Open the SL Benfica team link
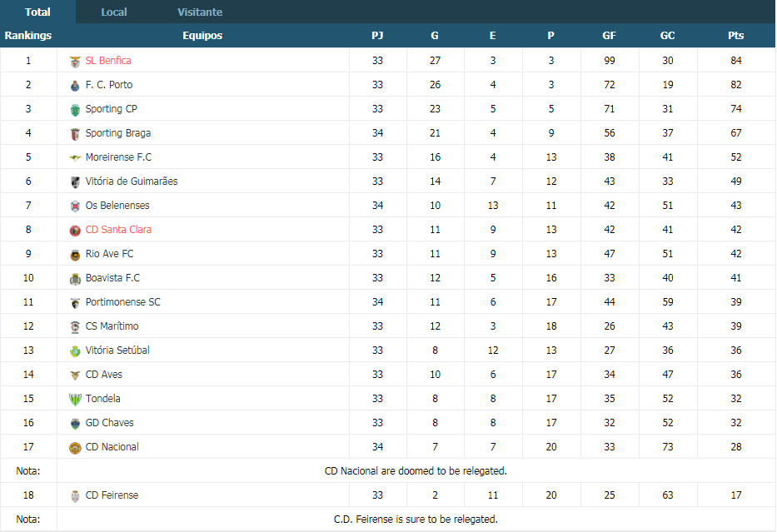The width and height of the screenshot is (777, 532). 108,61
